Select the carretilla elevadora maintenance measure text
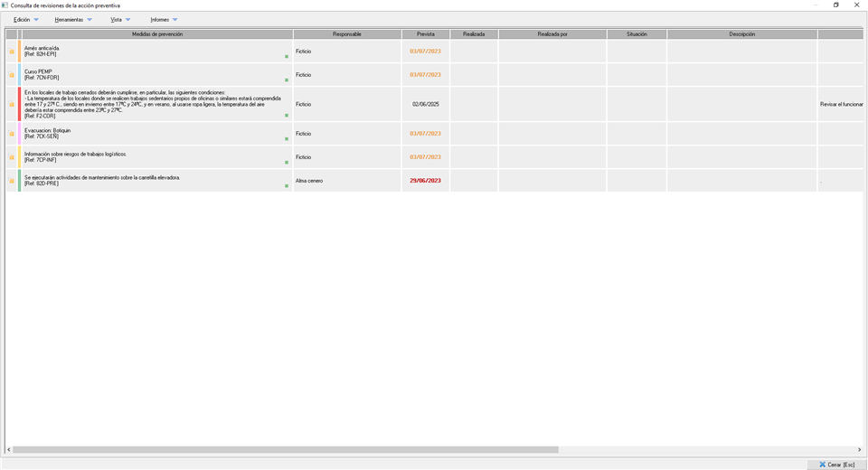Image resolution: width=868 pixels, height=470 pixels. pos(102,178)
